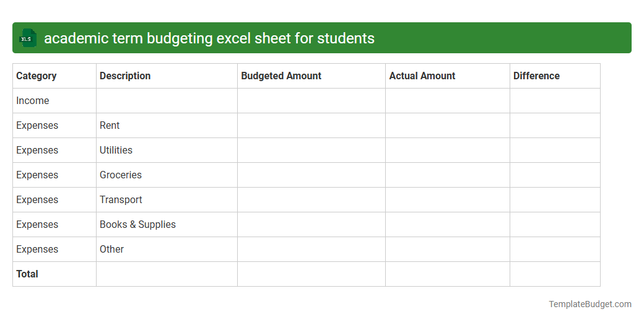This screenshot has width=644, height=322.
Task: Click Actual Amount cell for Groceries
Action: tap(448, 175)
